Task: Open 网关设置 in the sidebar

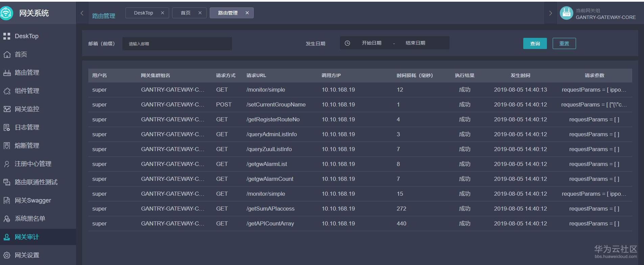Action: [38, 255]
